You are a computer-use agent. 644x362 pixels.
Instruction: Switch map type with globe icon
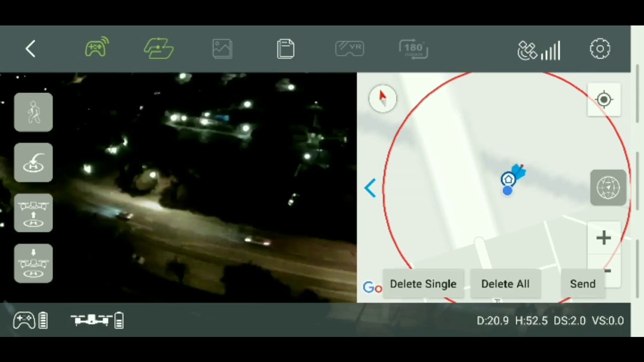[608, 188]
